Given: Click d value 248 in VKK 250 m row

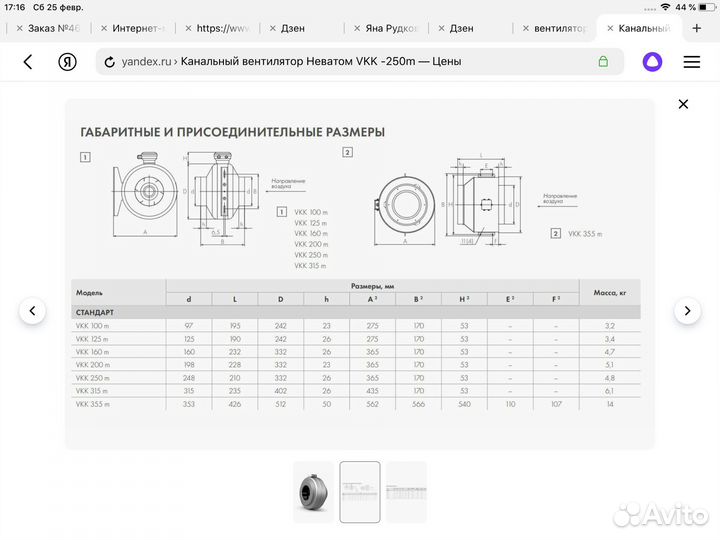Looking at the screenshot, I should click(189, 378).
